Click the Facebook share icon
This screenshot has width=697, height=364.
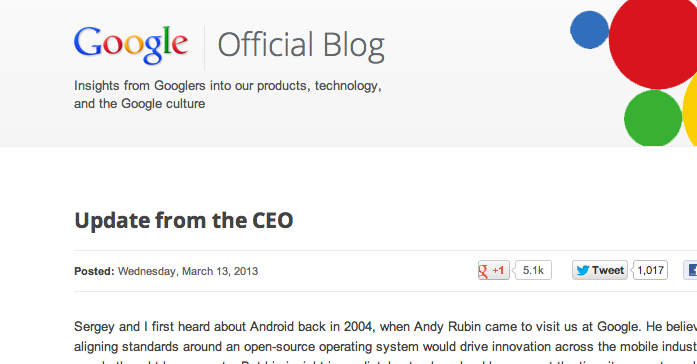tap(690, 270)
